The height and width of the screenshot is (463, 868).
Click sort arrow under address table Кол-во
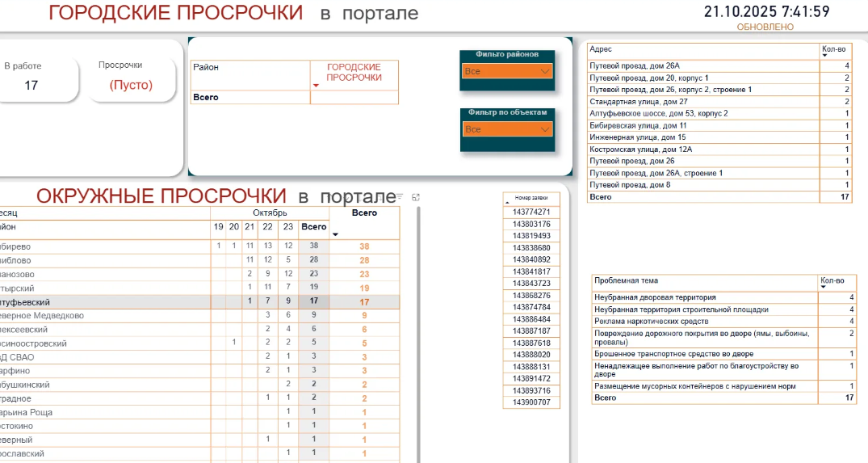[x=825, y=56]
